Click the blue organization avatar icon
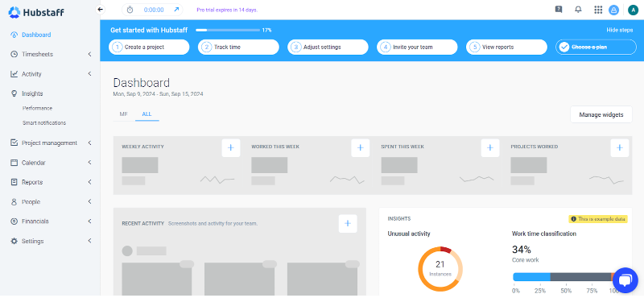 click(x=613, y=10)
